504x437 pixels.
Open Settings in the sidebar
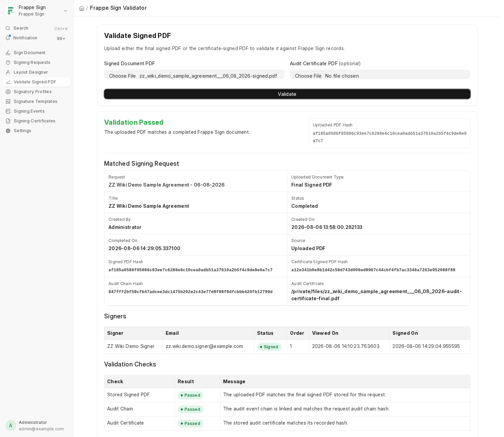coord(37,131)
